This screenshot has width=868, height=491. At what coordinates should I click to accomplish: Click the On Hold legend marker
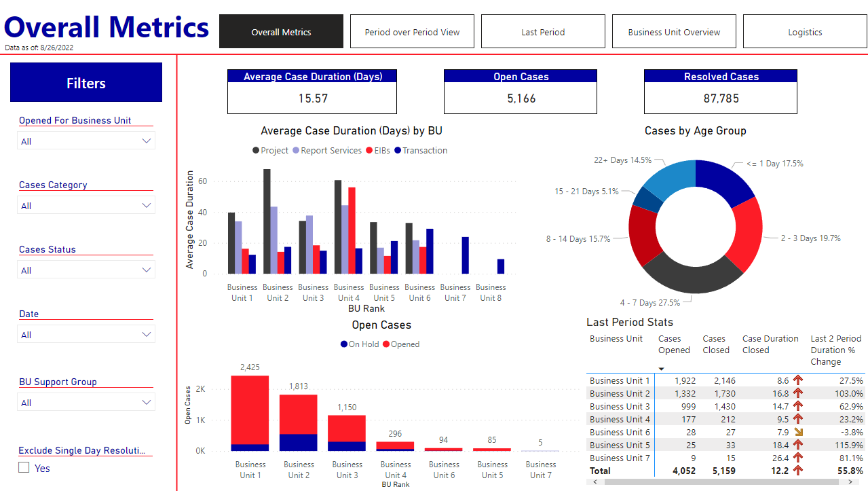(x=344, y=344)
